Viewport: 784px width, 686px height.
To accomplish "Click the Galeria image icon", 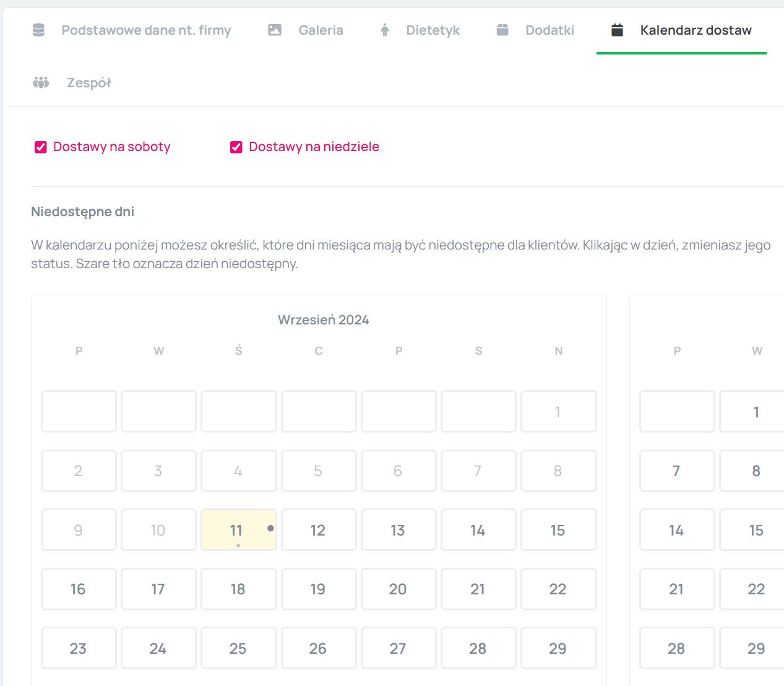I will (275, 30).
